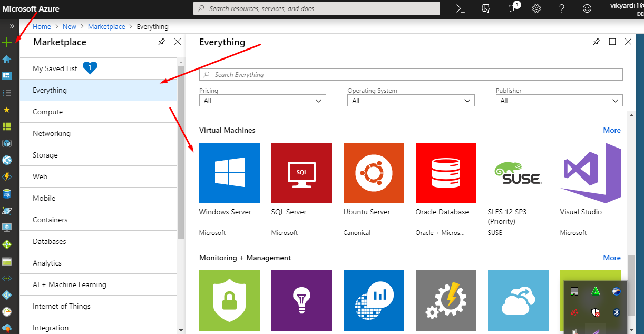Open Storage accounts icon in sidebar
The height and width of the screenshot is (334, 644).
point(7,261)
